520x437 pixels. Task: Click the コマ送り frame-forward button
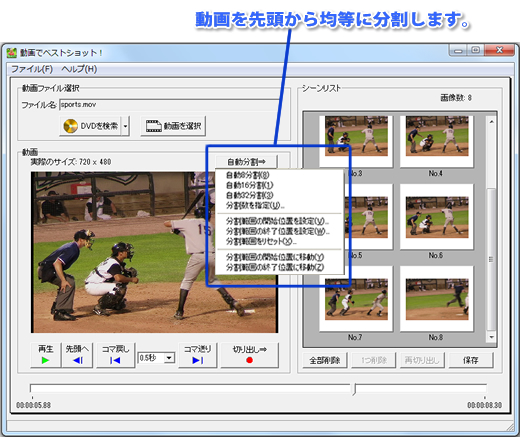point(198,355)
